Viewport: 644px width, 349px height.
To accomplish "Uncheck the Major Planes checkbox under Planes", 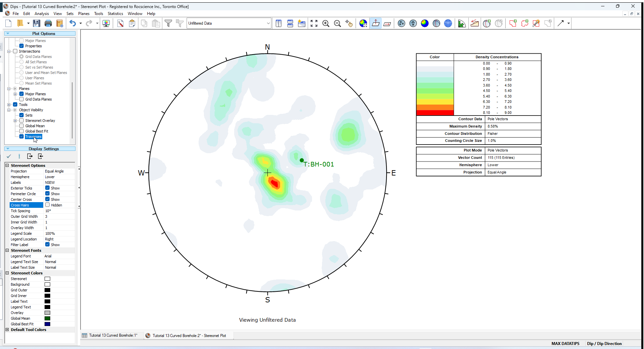I will pos(22,94).
